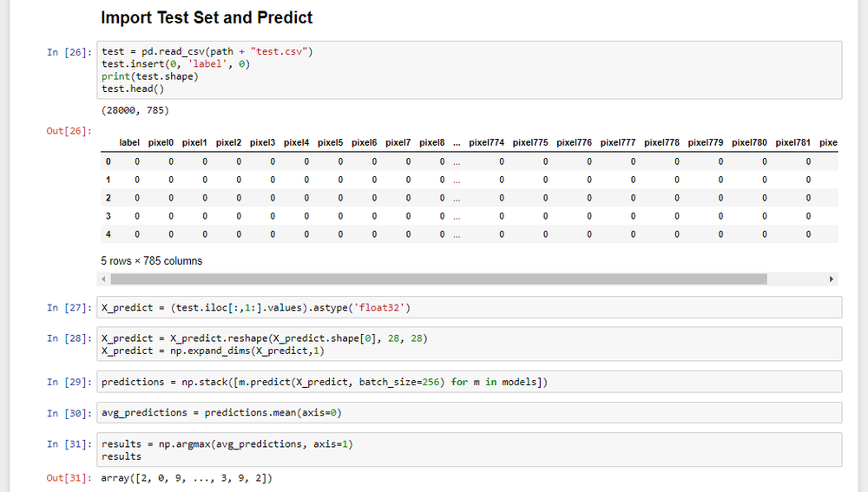
Task: Click the horizontal scrollbar right arrow
Action: pyautogui.click(x=832, y=279)
